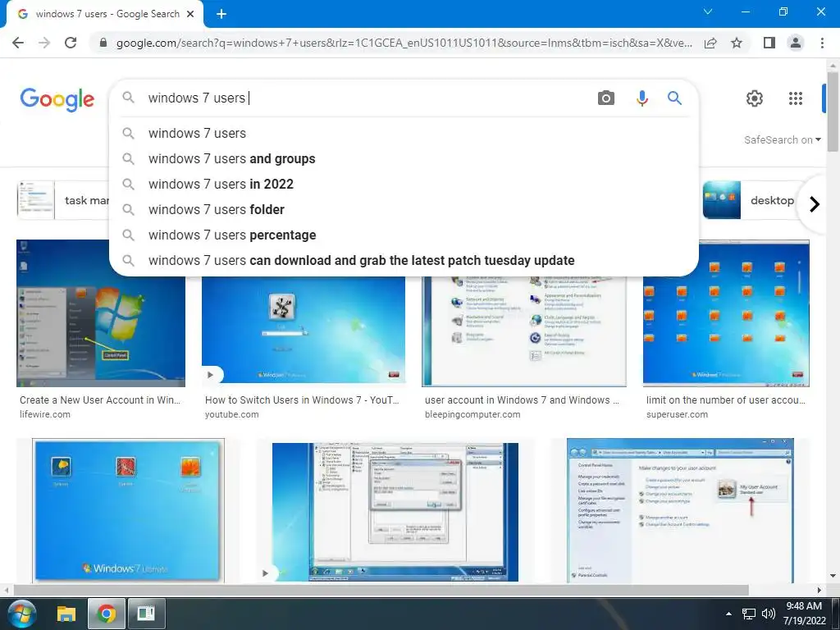Select suggestion windows 7 users in 2022
This screenshot has height=630, width=840.
coord(404,185)
